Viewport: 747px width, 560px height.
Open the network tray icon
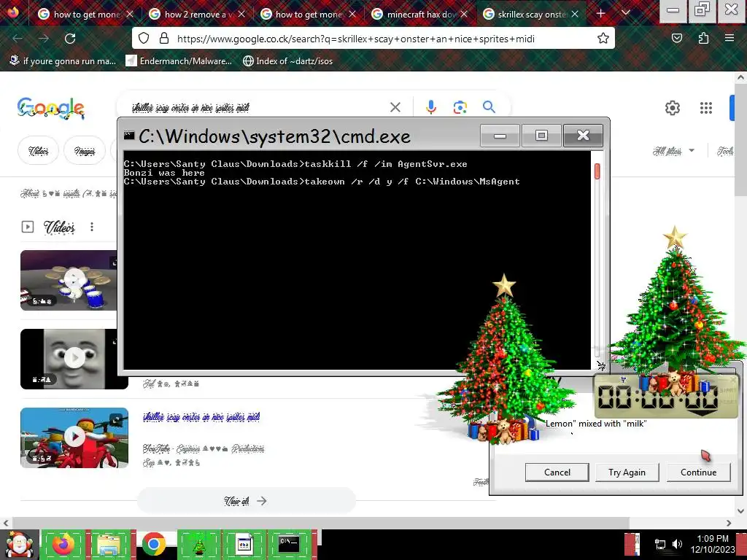(x=660, y=544)
